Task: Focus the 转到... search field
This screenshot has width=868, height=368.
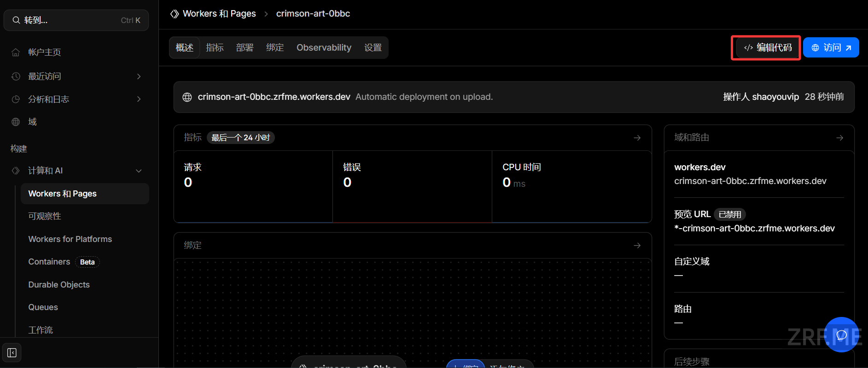Action: (76, 20)
